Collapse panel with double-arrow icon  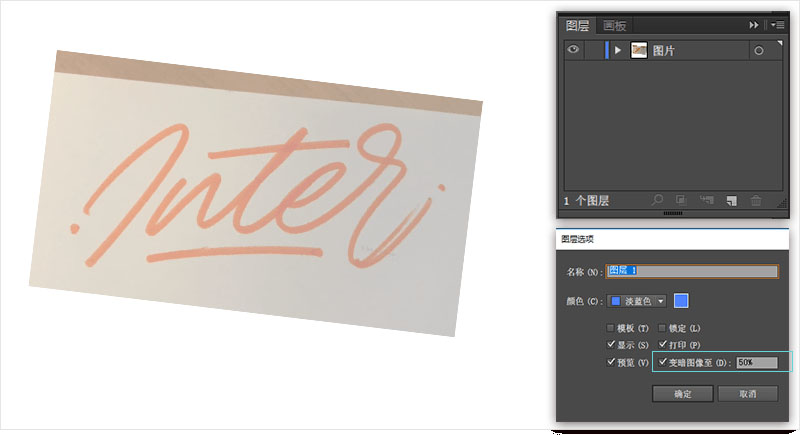coord(753,25)
